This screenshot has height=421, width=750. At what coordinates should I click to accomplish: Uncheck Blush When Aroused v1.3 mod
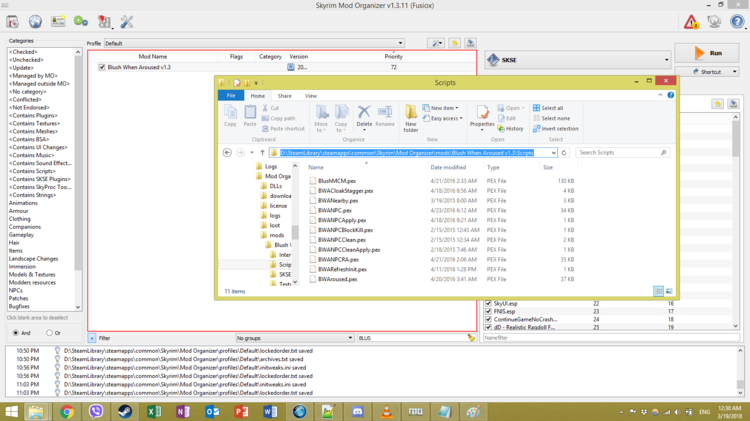pyautogui.click(x=101, y=67)
